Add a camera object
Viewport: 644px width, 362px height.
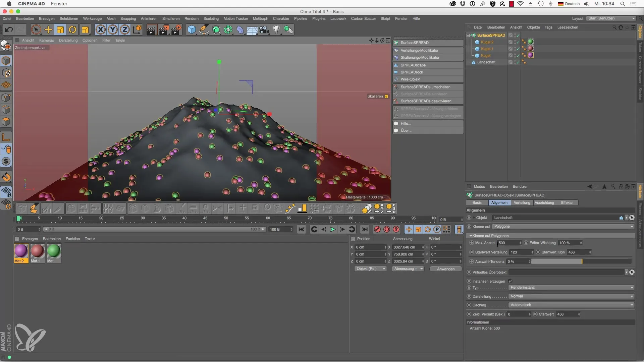(x=264, y=29)
